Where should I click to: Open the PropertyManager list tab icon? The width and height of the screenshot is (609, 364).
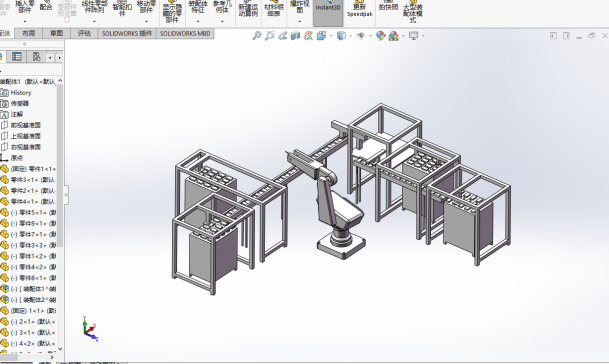pos(17,57)
